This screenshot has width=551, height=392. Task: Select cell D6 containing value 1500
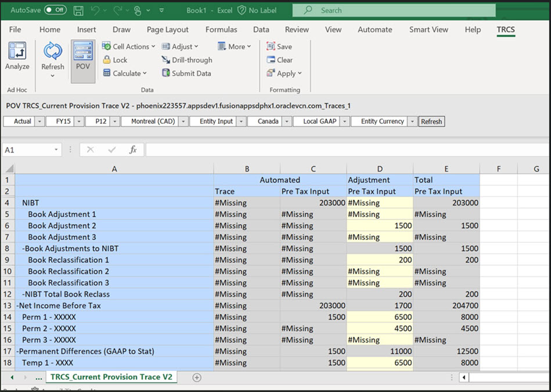tap(380, 225)
